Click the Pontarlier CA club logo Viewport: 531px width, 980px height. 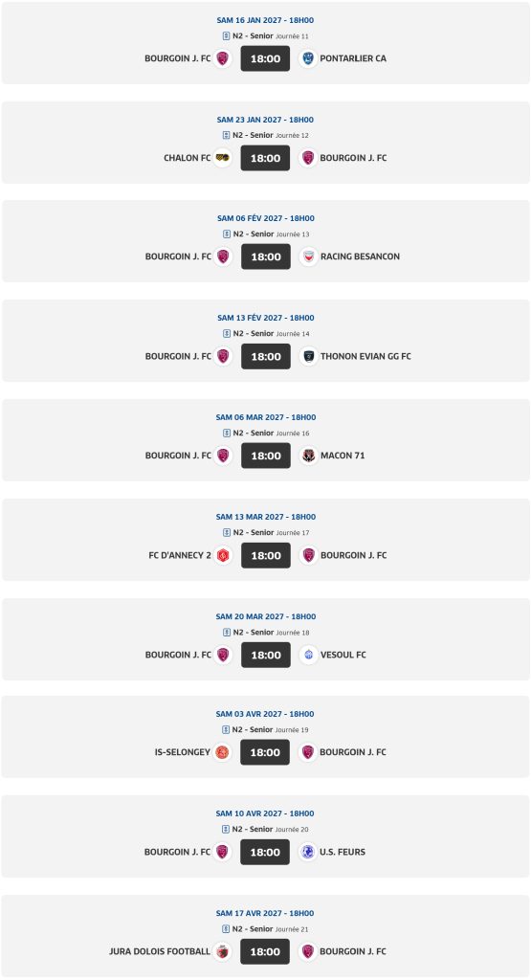(308, 58)
